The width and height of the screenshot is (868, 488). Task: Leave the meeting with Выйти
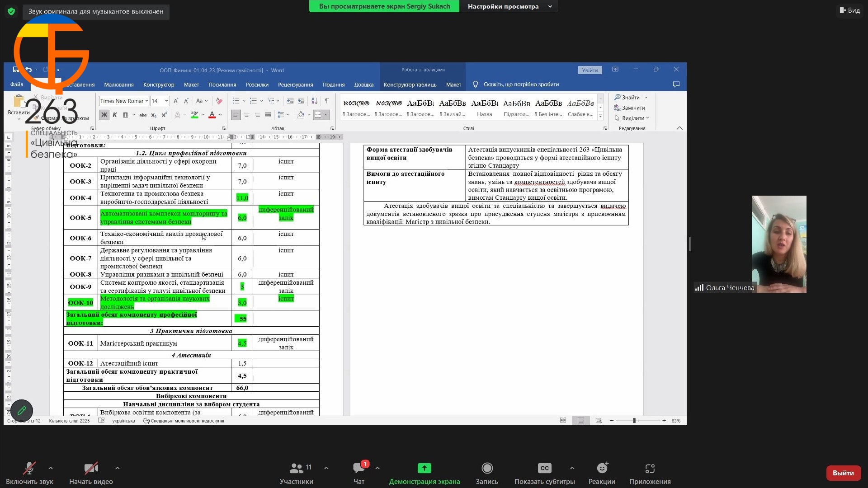pos(843,473)
